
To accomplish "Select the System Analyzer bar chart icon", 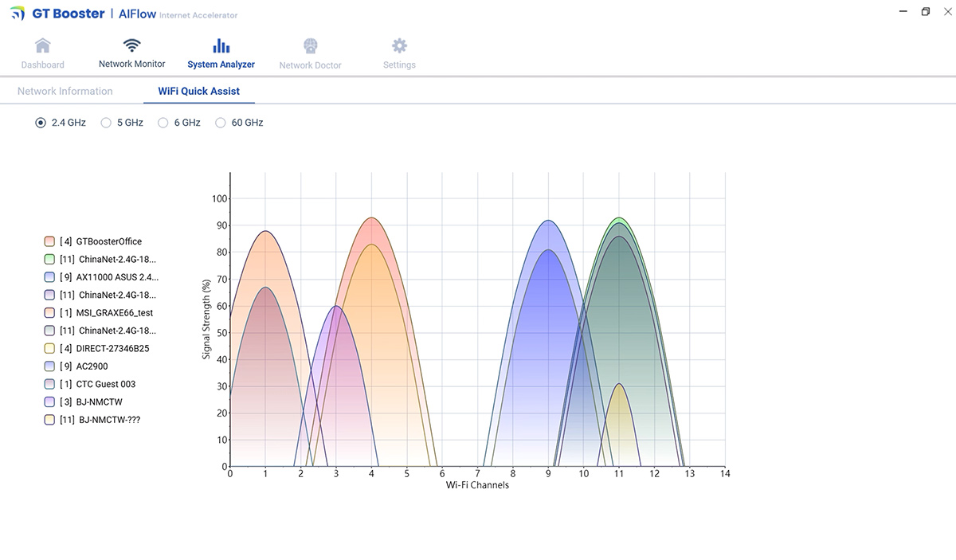I will coord(221,45).
